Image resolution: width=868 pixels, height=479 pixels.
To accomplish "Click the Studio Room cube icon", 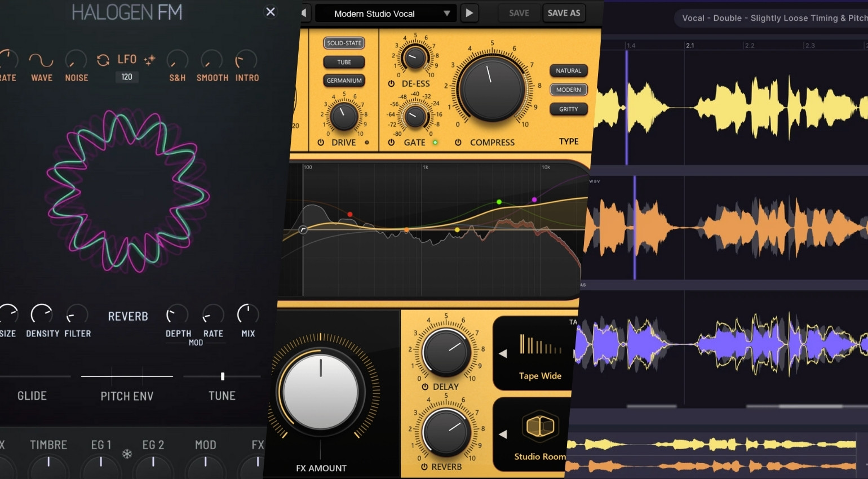I will coord(539,426).
